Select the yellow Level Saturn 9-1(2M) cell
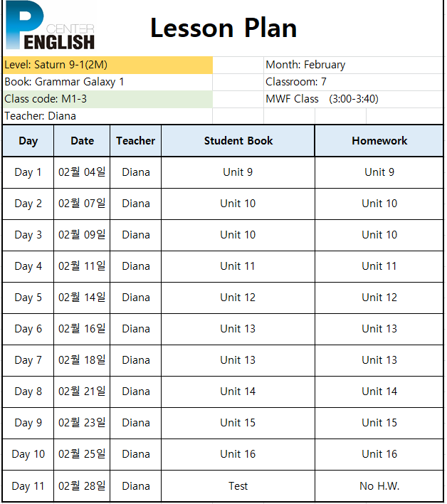This screenshot has height=504, width=447. (x=107, y=65)
